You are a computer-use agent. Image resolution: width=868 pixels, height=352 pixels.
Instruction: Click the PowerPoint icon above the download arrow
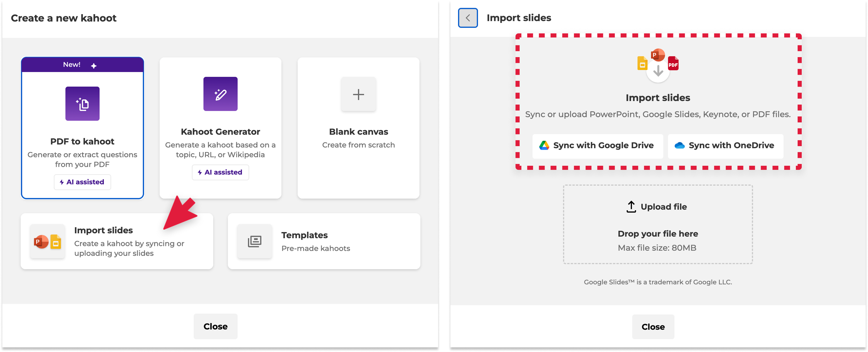658,55
